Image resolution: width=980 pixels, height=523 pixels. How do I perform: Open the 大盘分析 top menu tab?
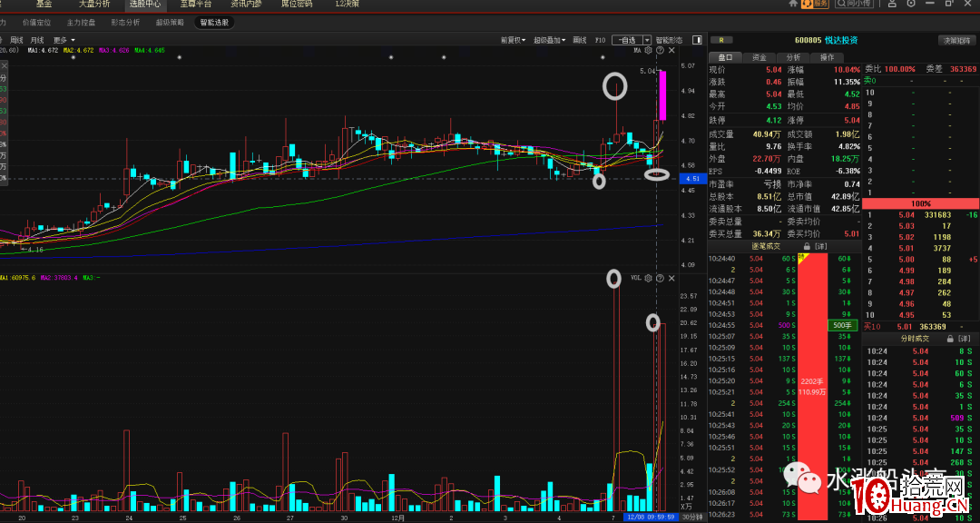[93, 5]
